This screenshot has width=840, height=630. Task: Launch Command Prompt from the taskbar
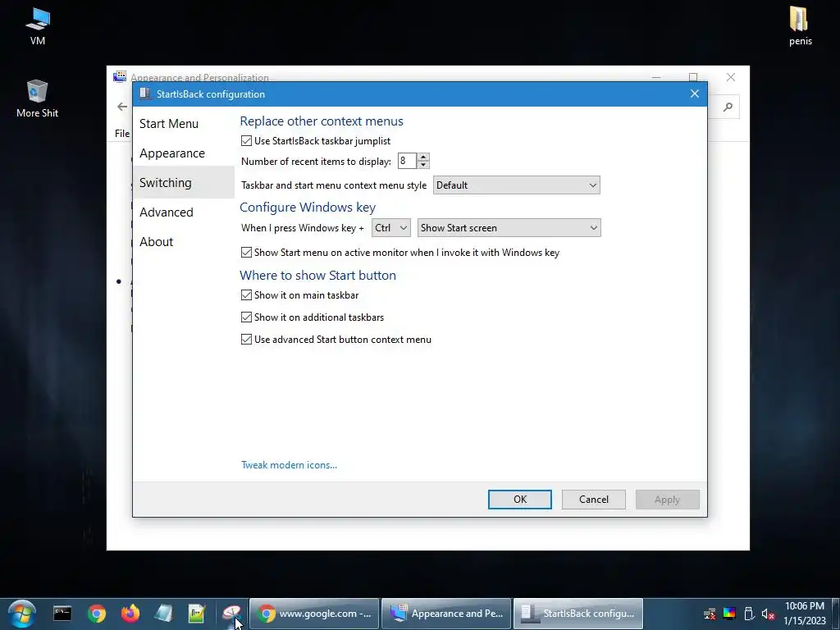62,614
